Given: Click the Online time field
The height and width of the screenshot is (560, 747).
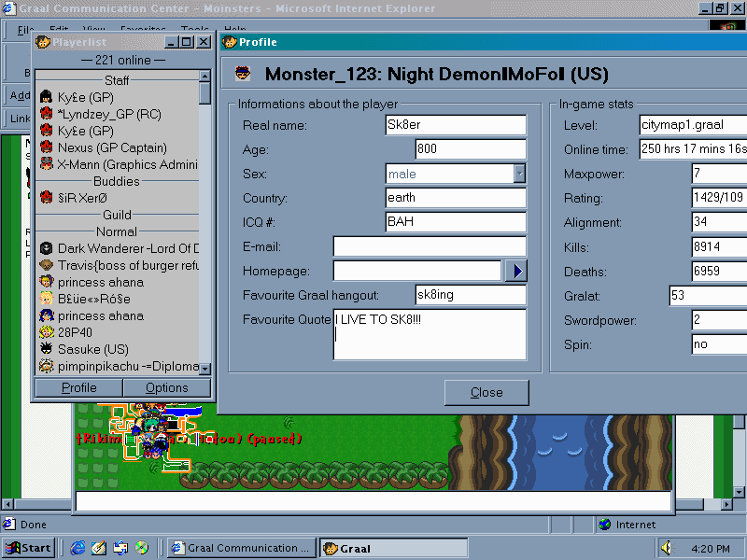Looking at the screenshot, I should [x=693, y=149].
